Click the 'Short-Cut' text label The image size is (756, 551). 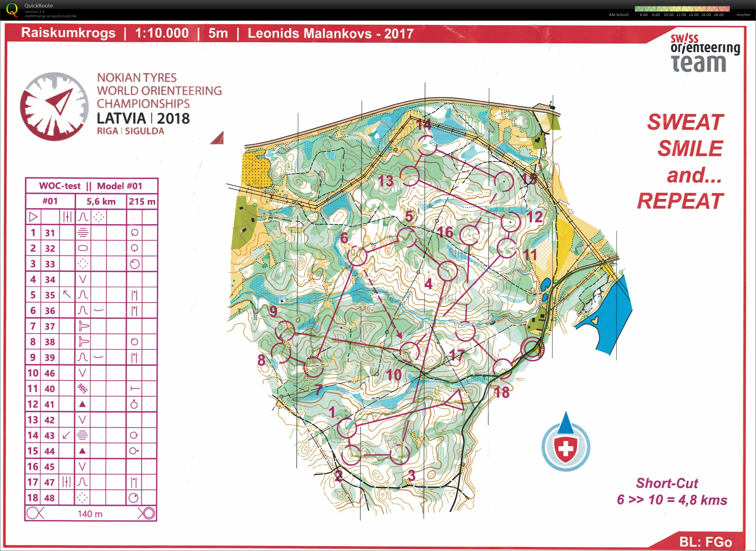tap(667, 483)
